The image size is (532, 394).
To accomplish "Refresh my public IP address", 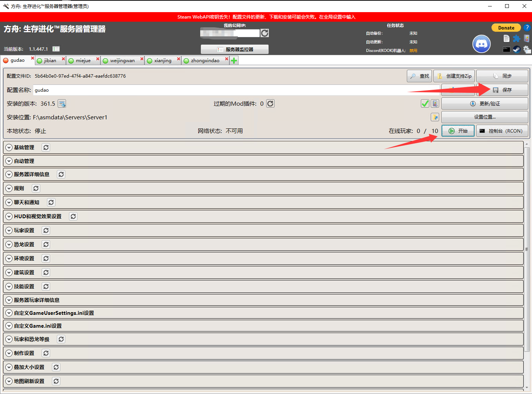I will [x=265, y=33].
